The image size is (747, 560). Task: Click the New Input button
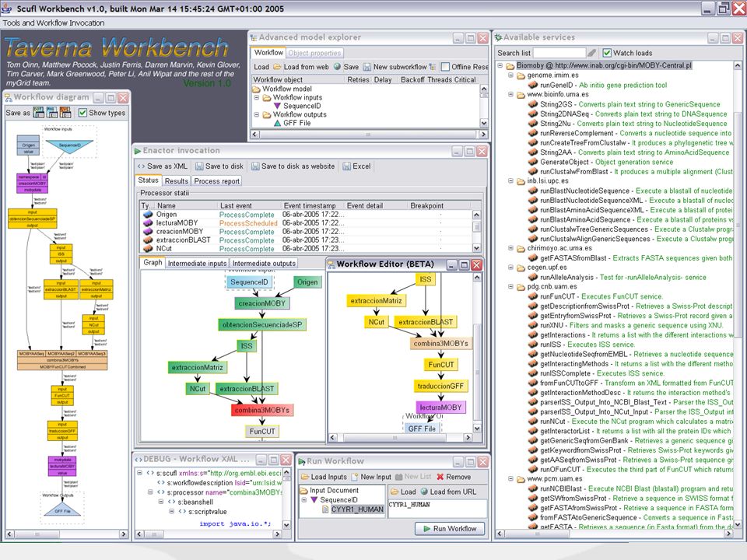(x=370, y=477)
